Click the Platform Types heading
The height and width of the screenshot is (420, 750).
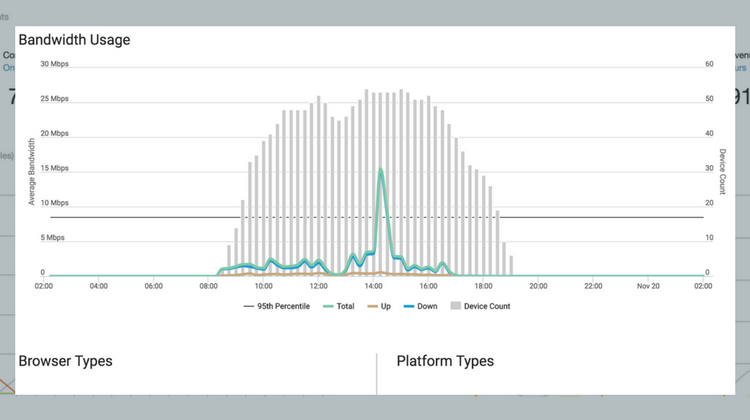tap(445, 361)
